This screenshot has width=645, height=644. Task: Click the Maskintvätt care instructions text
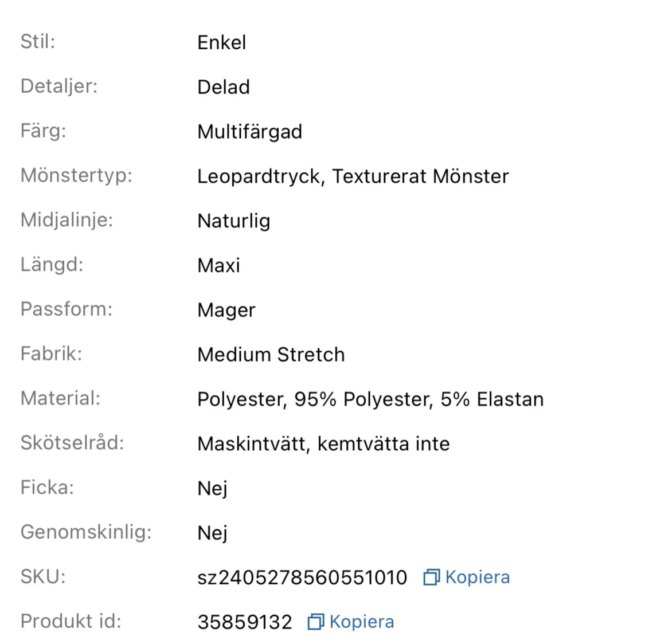click(x=254, y=444)
